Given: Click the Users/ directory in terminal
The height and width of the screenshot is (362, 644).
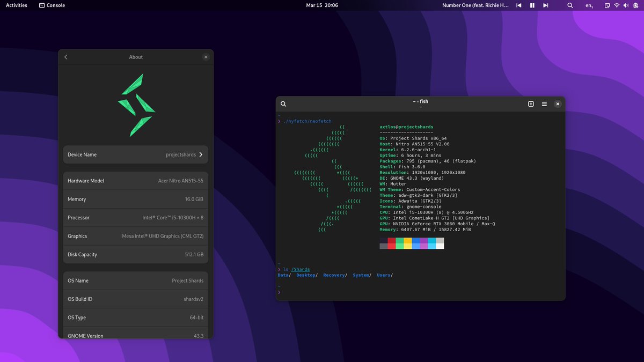Looking at the screenshot, I should coord(385,275).
